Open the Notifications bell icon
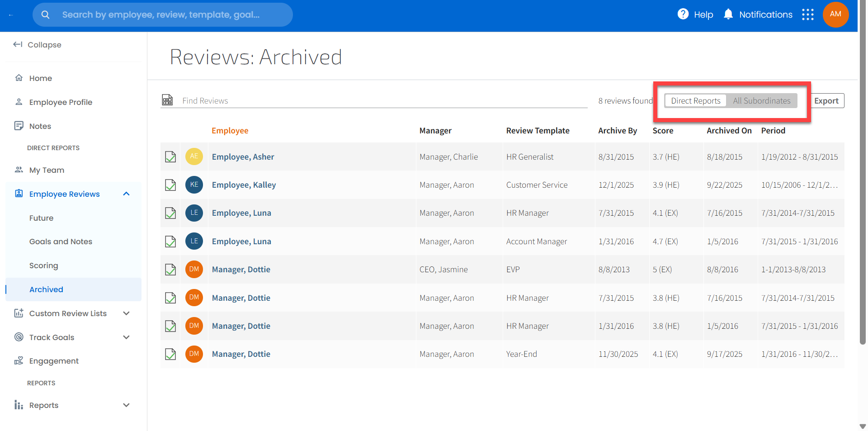The image size is (868, 431). click(x=728, y=14)
